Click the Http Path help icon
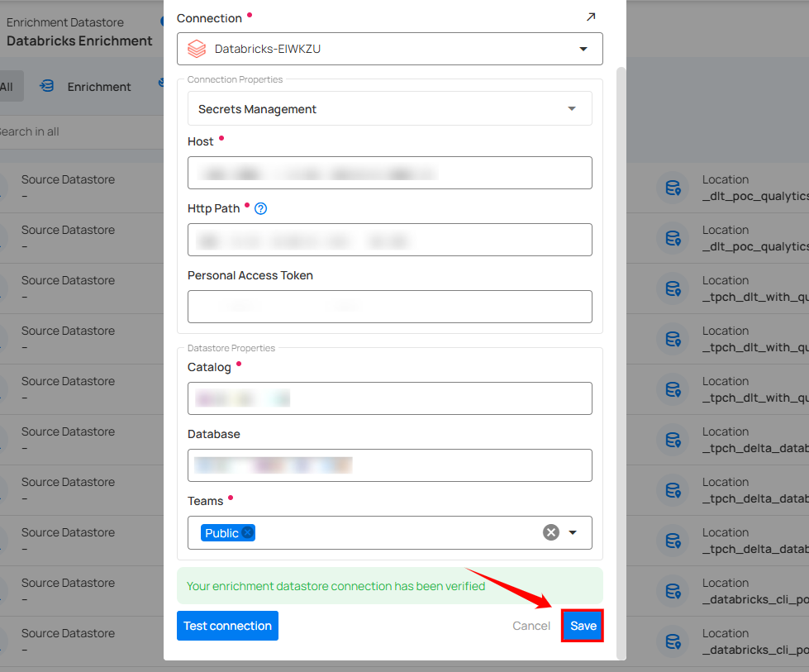 260,208
